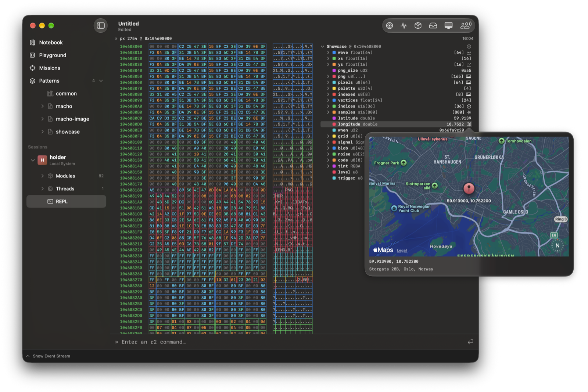The height and width of the screenshot is (392, 588).
Task: Close the Showcase pattern panel
Action: 469,47
